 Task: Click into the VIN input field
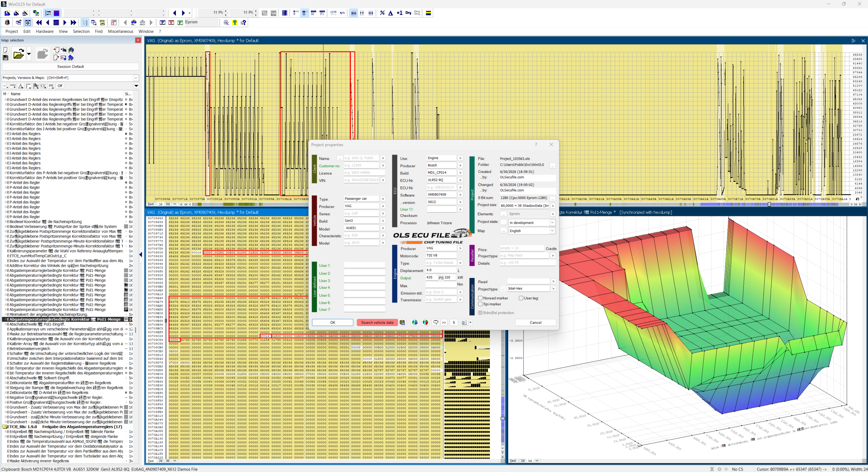(x=361, y=180)
